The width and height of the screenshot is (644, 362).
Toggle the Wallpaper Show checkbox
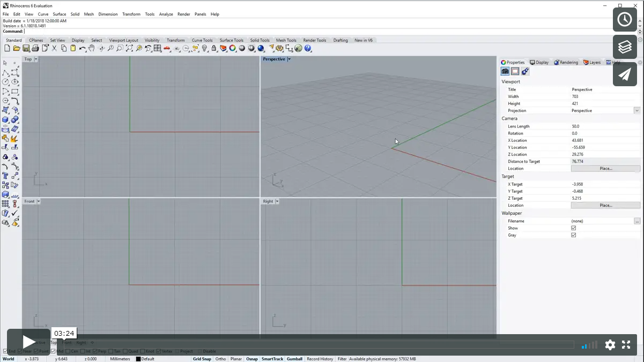point(574,228)
